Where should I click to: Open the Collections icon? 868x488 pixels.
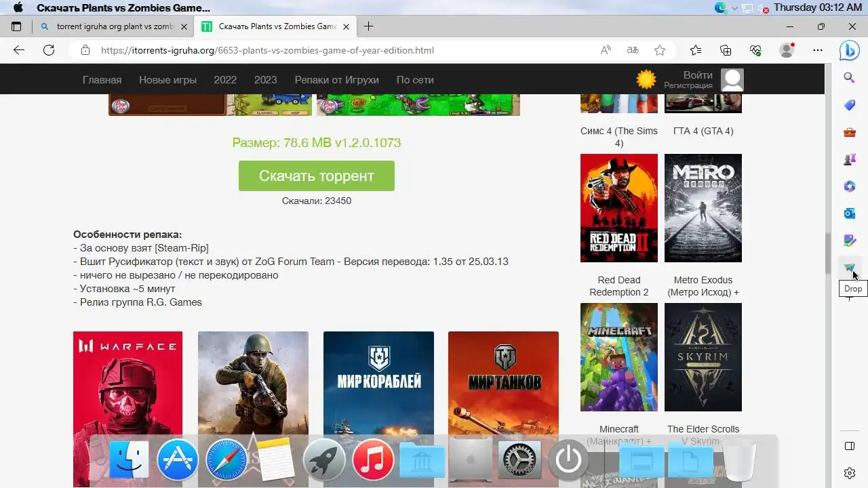[x=726, y=50]
